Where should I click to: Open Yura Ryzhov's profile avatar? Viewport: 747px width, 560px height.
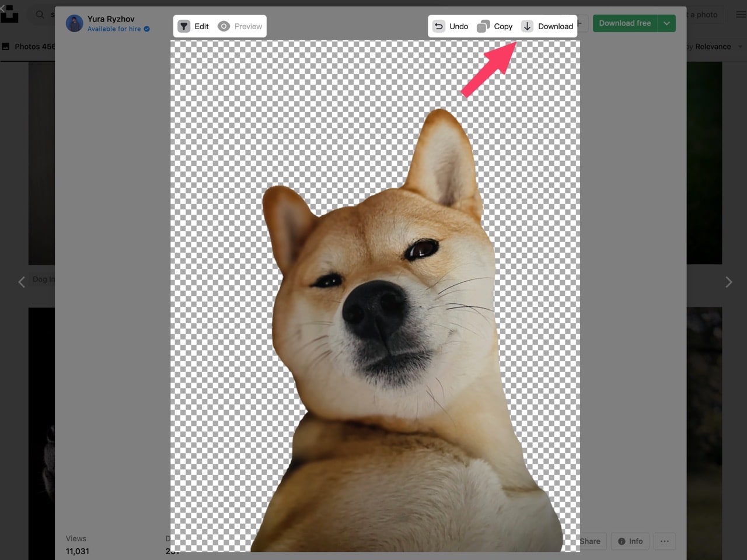pyautogui.click(x=74, y=23)
